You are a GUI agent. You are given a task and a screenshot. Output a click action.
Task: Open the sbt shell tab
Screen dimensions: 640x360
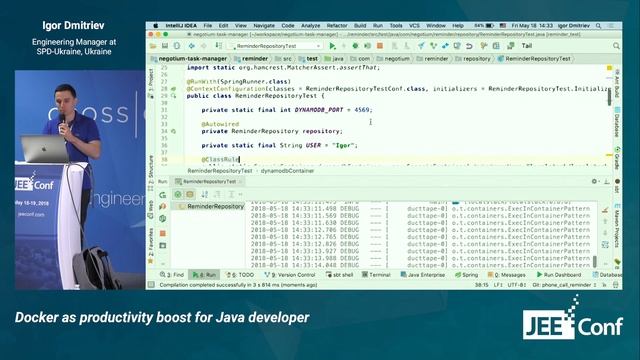[x=340, y=275]
